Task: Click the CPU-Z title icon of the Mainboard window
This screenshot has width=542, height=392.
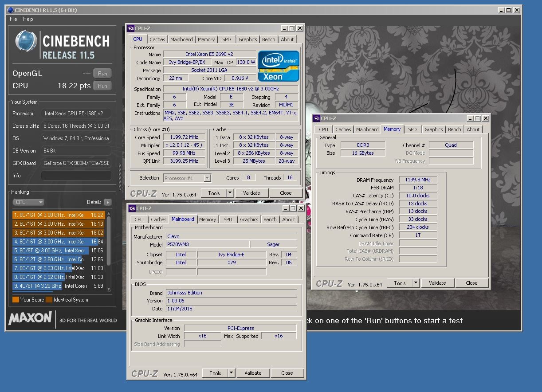Action: (x=132, y=208)
